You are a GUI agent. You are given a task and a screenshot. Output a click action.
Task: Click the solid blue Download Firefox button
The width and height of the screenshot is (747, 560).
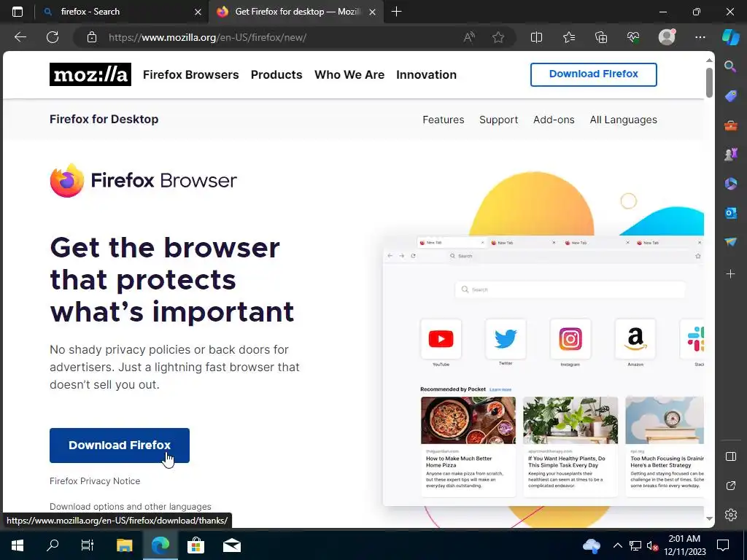click(x=120, y=446)
